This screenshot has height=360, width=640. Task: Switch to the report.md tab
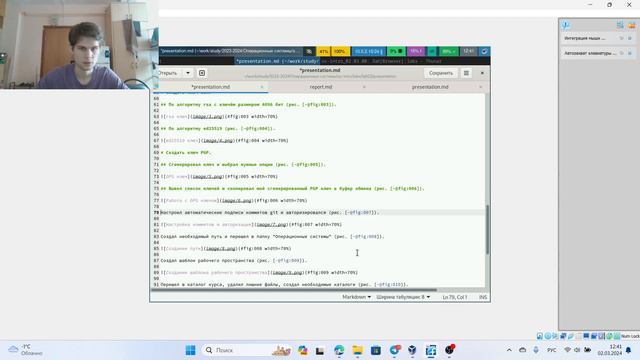coord(320,87)
